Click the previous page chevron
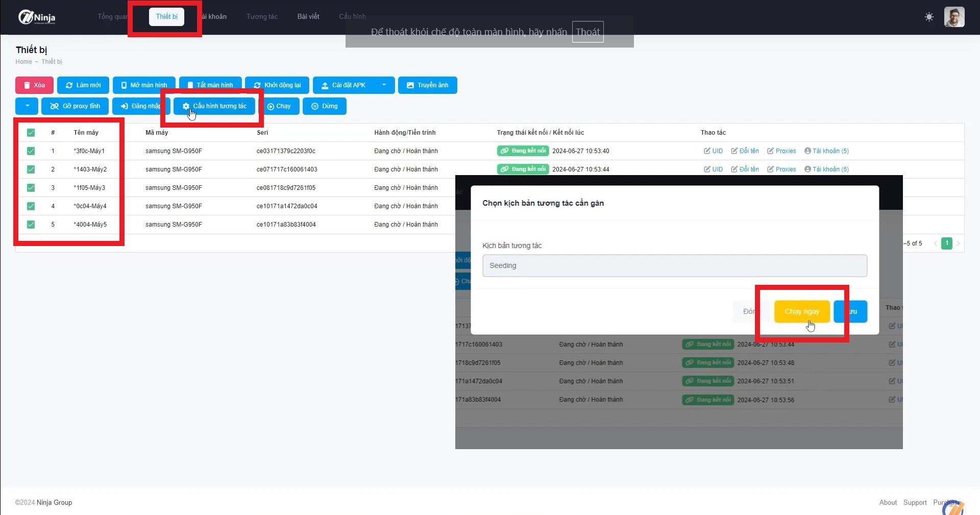The height and width of the screenshot is (515, 980). coord(936,243)
